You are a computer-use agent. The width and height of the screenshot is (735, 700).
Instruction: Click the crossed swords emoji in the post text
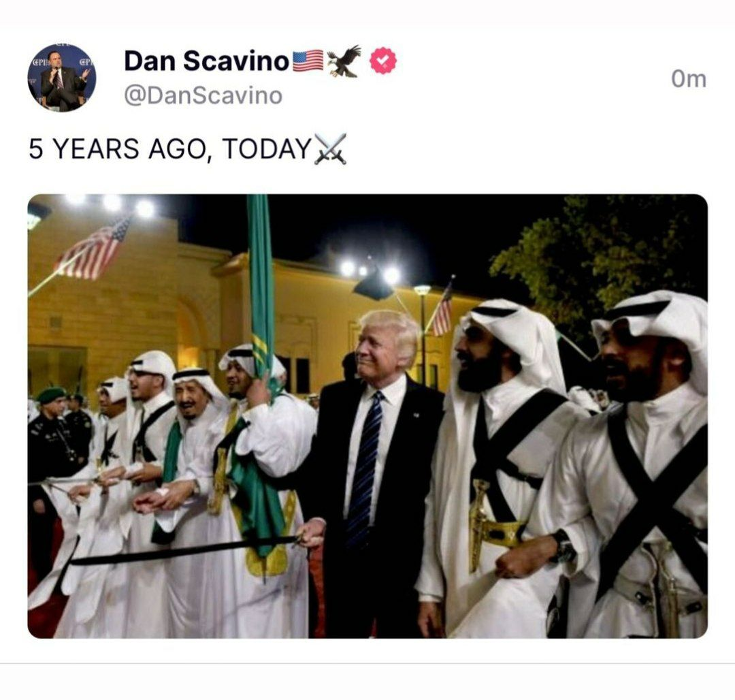(331, 149)
